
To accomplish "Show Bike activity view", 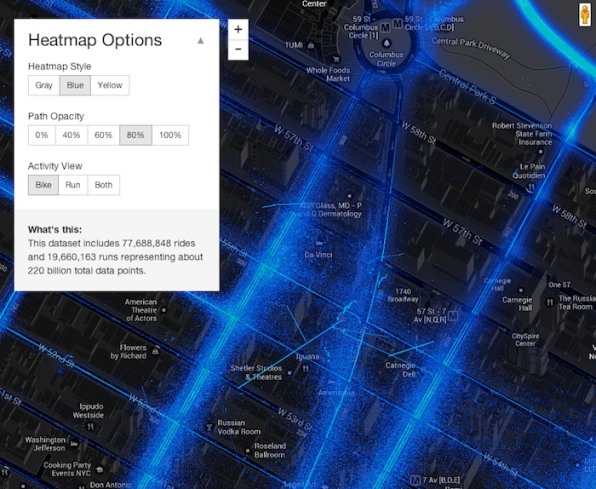I will [x=43, y=185].
